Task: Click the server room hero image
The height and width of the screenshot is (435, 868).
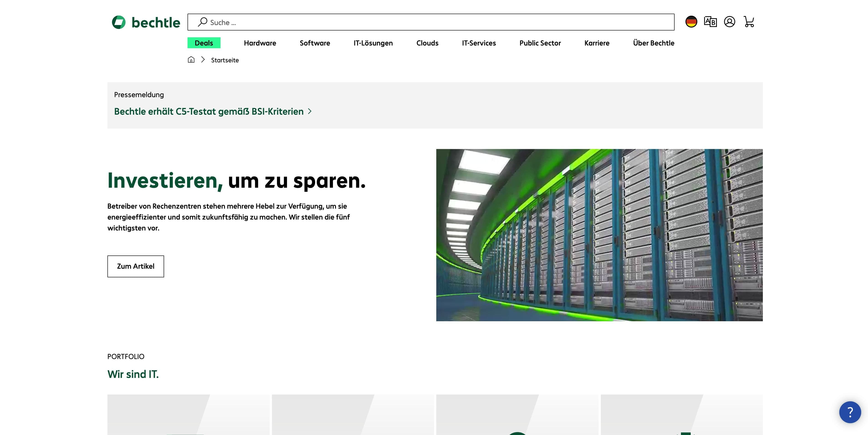Action: click(599, 235)
